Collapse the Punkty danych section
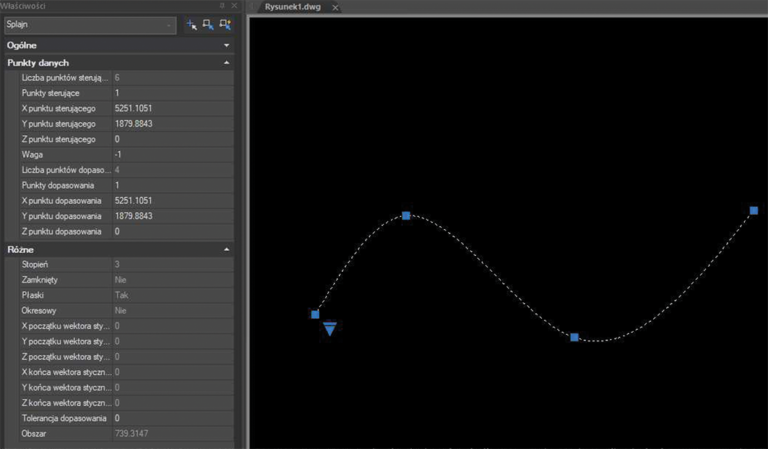The height and width of the screenshot is (449, 768). (x=226, y=62)
